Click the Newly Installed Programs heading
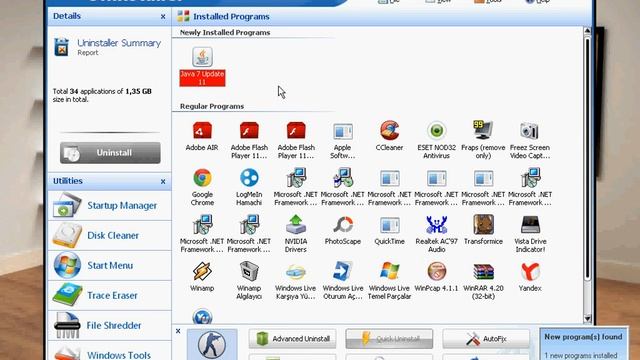The width and height of the screenshot is (640, 360). (225, 33)
